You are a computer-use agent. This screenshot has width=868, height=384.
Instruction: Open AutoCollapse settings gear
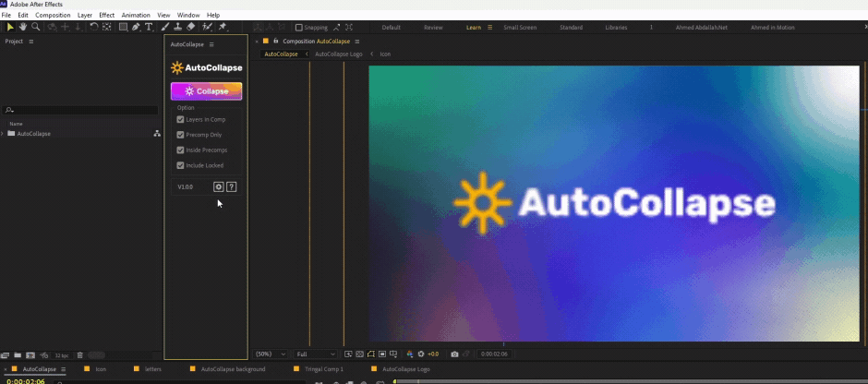[219, 187]
